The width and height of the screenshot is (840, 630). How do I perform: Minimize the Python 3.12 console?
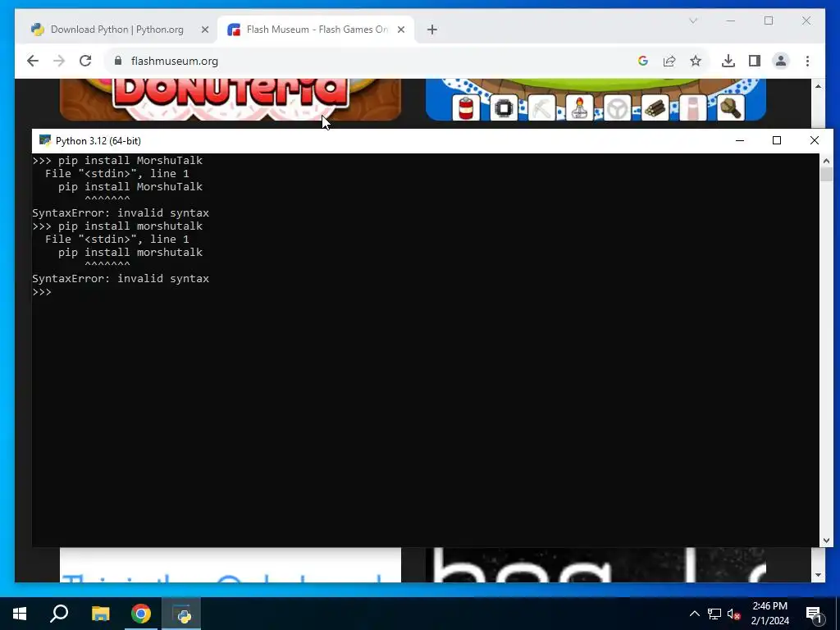pyautogui.click(x=740, y=140)
